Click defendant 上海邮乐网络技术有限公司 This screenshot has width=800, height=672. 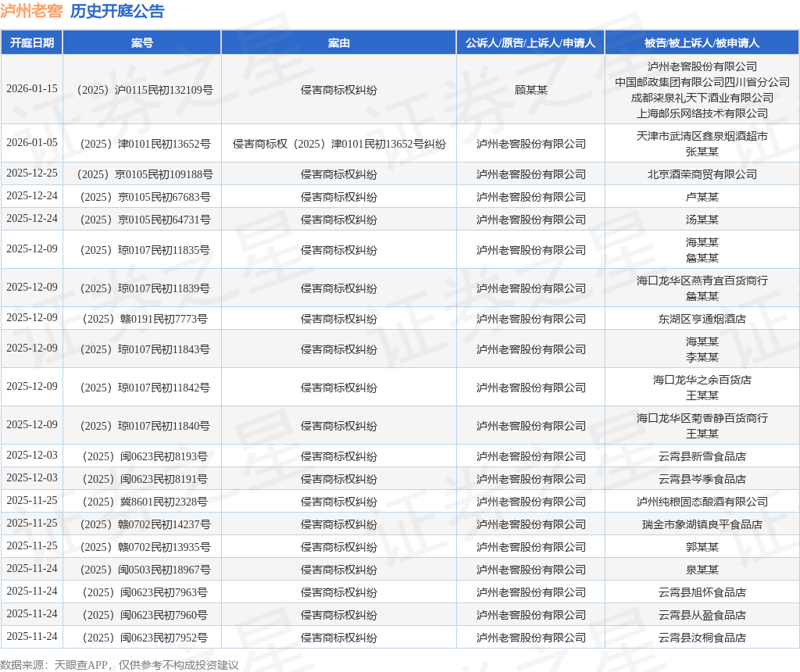[x=702, y=113]
